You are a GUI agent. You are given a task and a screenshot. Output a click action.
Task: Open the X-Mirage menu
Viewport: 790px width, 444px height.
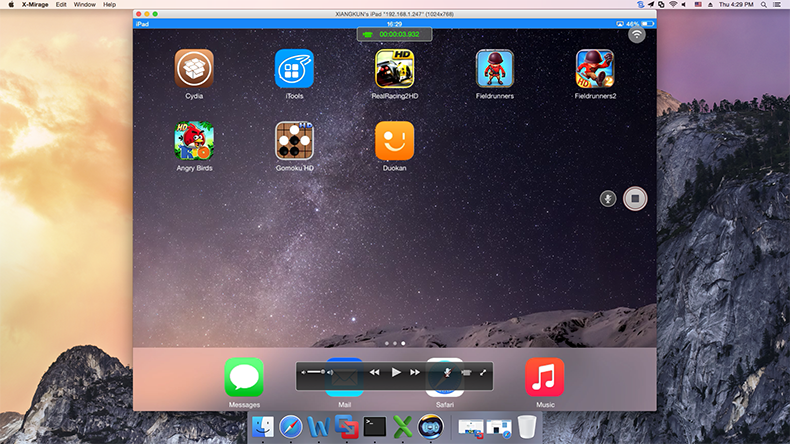(x=35, y=5)
